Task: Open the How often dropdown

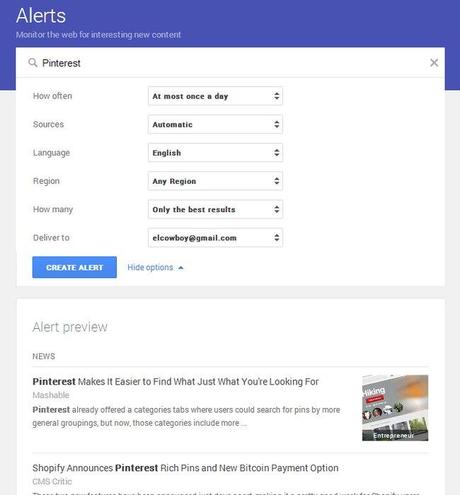Action: (215, 96)
